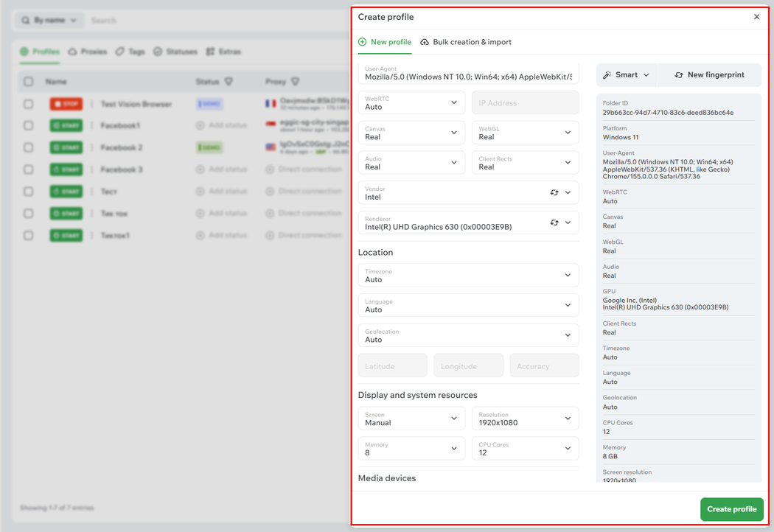Open the Screen Manual dropdown
Viewport: 774px width, 532px height.
tap(411, 419)
